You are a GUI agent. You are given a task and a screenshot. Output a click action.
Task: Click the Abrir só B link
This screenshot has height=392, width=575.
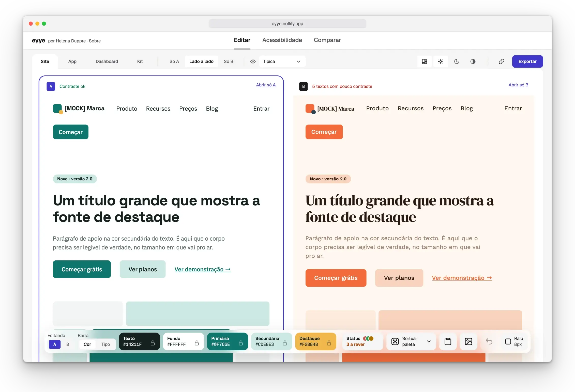coord(518,85)
